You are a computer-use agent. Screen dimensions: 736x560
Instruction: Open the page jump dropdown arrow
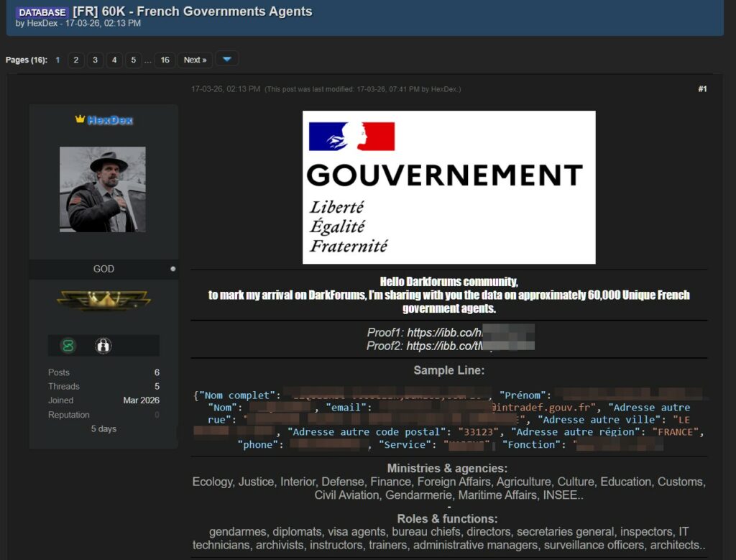(226, 60)
